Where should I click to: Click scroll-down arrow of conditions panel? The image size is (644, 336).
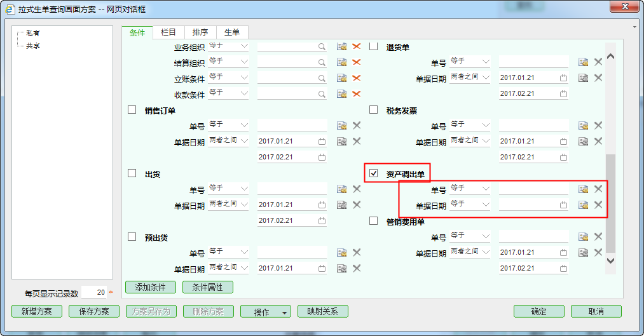click(611, 260)
